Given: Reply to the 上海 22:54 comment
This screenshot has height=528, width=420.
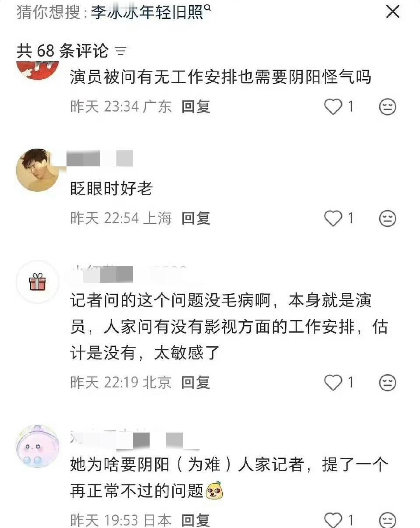Looking at the screenshot, I should [x=196, y=218].
